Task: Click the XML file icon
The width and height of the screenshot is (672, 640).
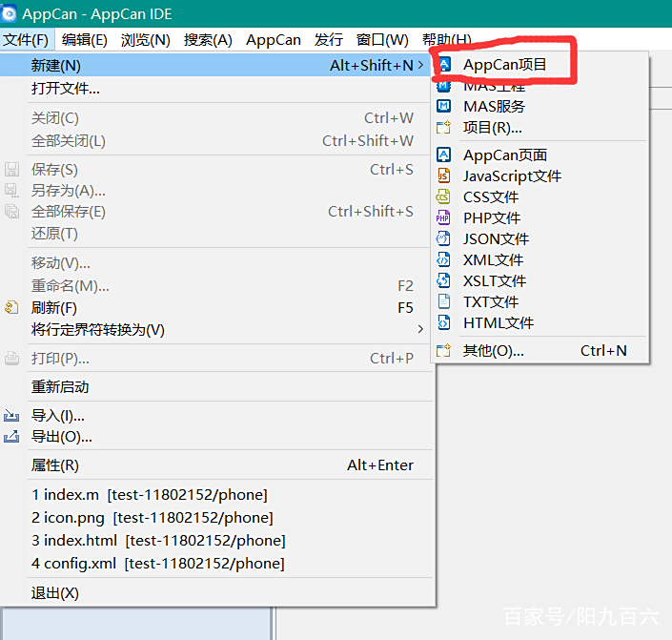Action: click(443, 259)
